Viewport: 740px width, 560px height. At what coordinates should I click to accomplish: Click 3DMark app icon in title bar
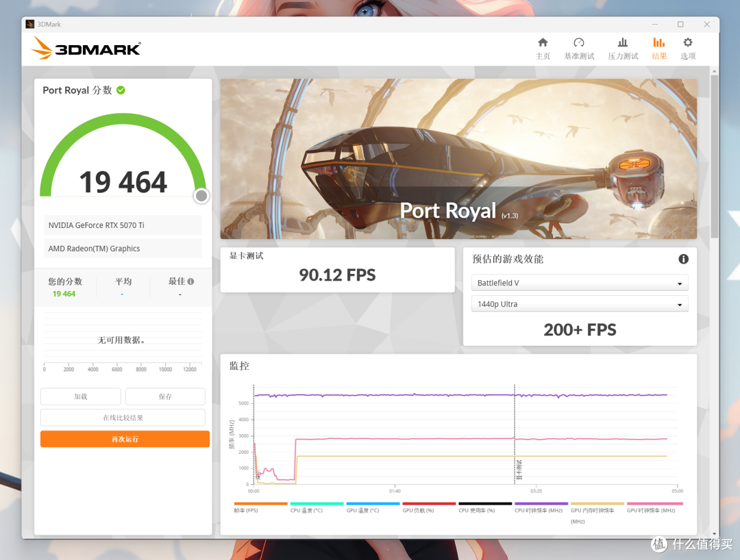coord(30,24)
